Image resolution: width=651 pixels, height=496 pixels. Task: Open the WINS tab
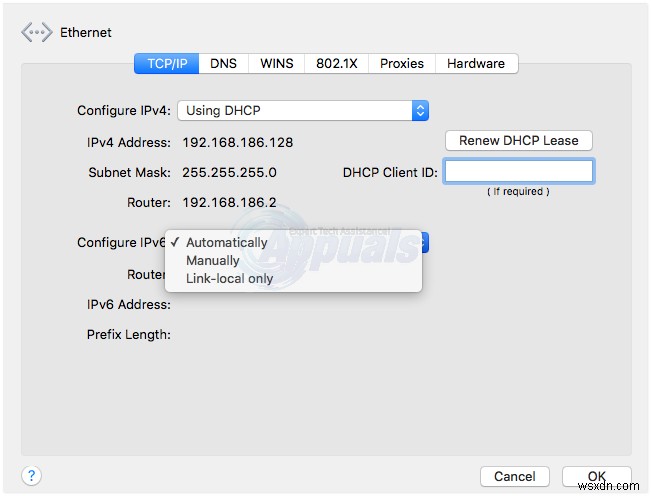277,64
